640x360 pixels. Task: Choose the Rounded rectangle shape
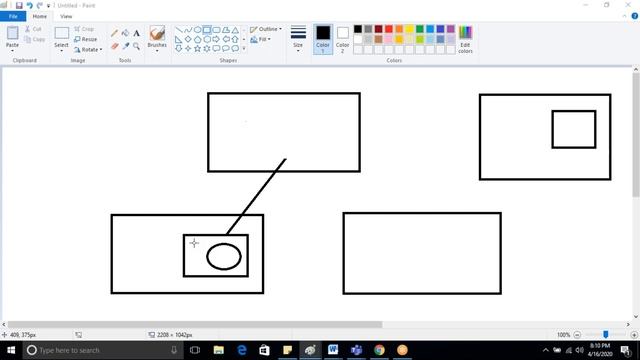coord(216,30)
